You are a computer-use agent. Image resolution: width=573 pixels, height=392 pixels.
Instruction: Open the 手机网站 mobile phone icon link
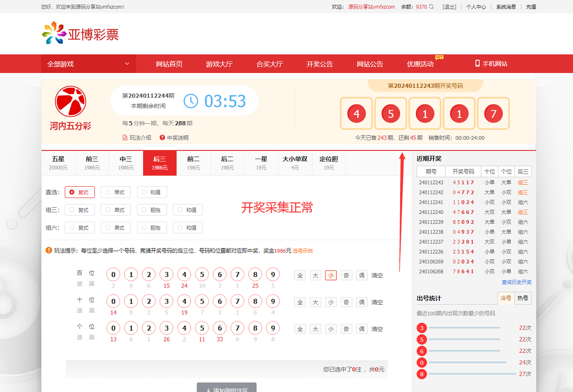(477, 64)
